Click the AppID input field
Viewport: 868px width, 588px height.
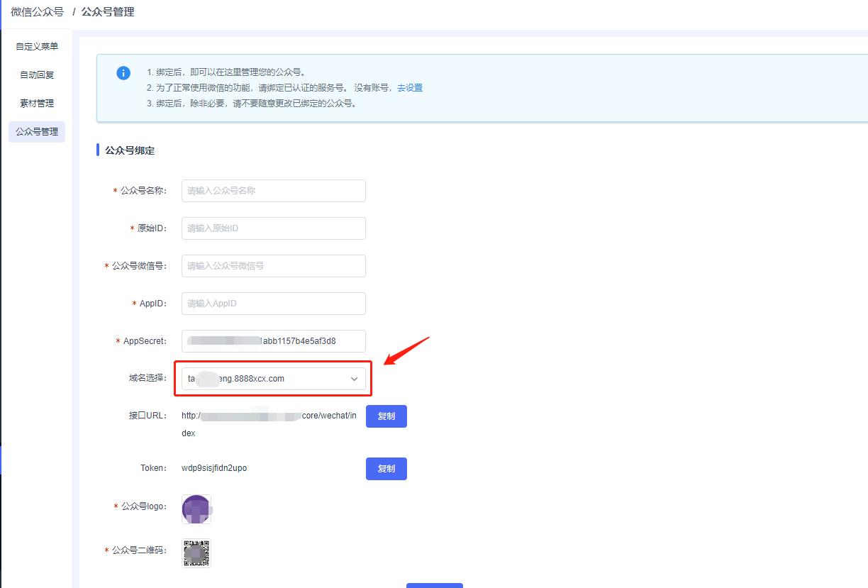274,304
